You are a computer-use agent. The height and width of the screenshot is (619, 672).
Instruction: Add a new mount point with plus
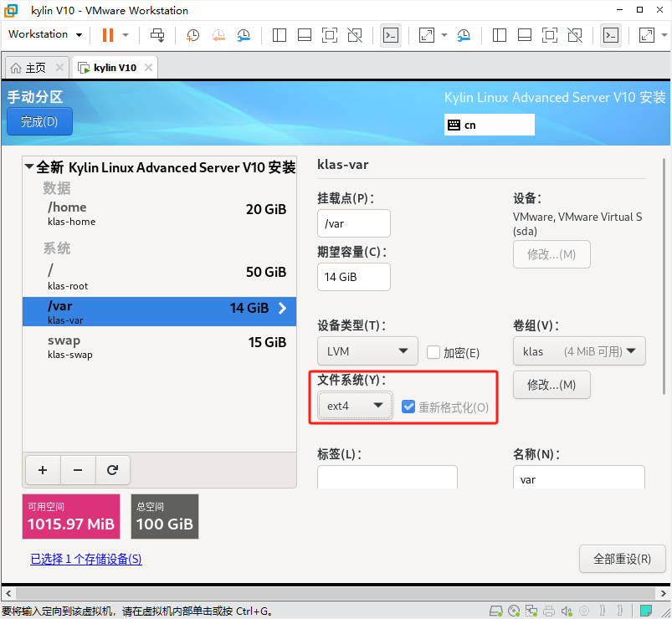coord(43,470)
